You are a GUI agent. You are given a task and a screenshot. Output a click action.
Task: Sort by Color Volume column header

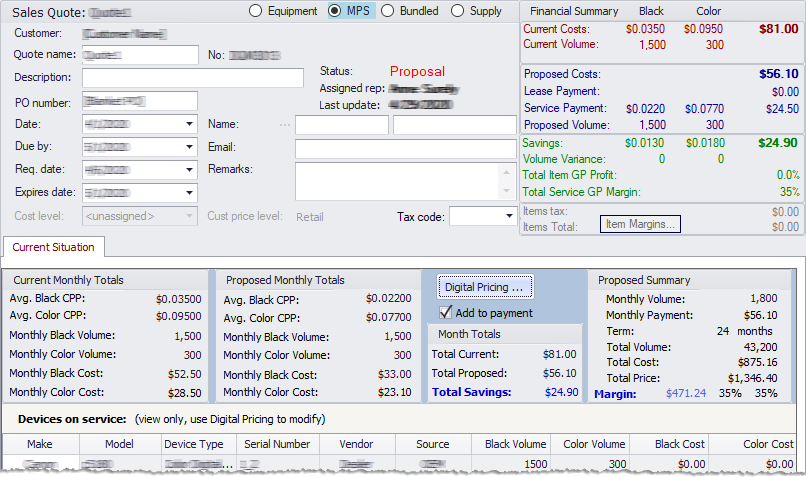pos(590,444)
